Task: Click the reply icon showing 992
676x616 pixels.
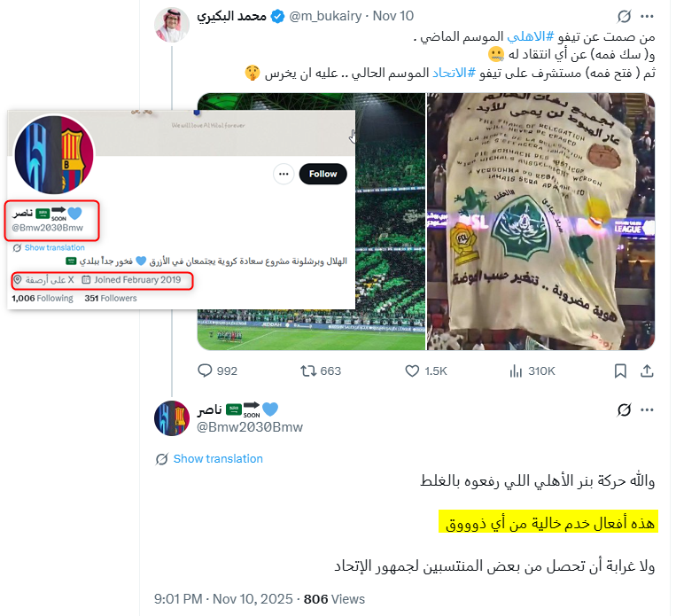Action: (205, 370)
